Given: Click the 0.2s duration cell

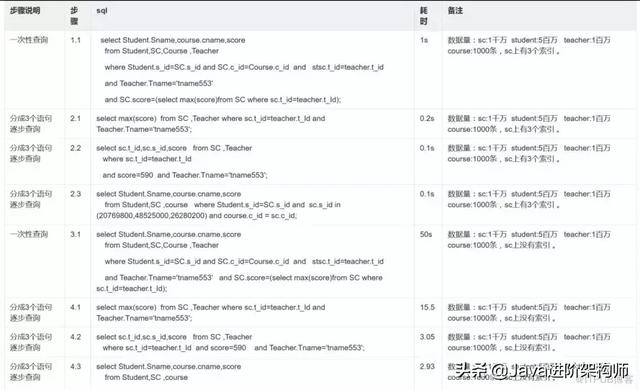Looking at the screenshot, I should pos(427,118).
